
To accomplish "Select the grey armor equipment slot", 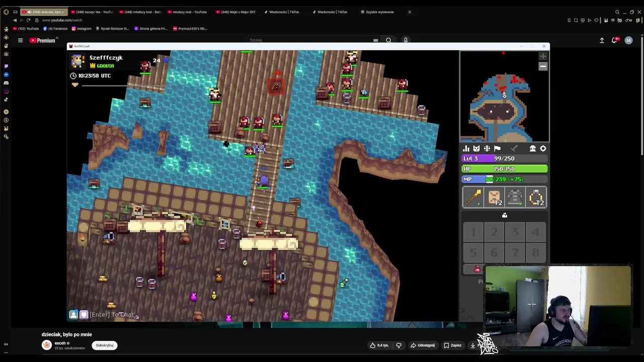I will (515, 197).
